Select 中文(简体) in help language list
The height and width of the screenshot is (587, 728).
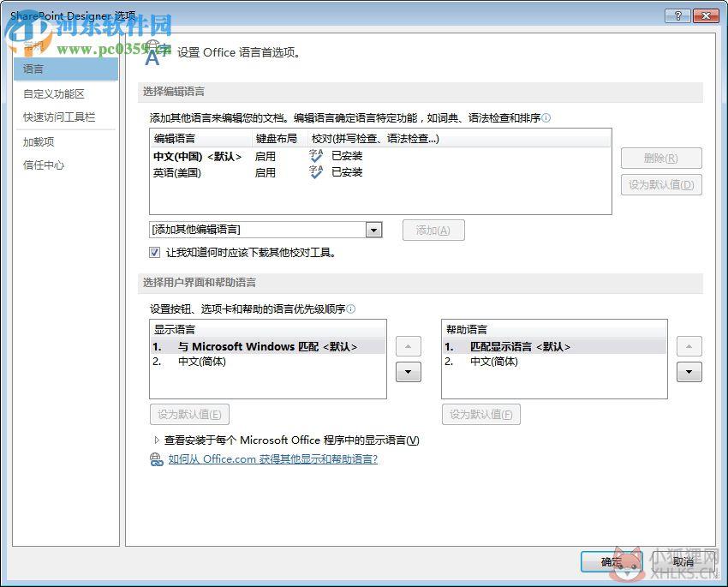(x=554, y=362)
